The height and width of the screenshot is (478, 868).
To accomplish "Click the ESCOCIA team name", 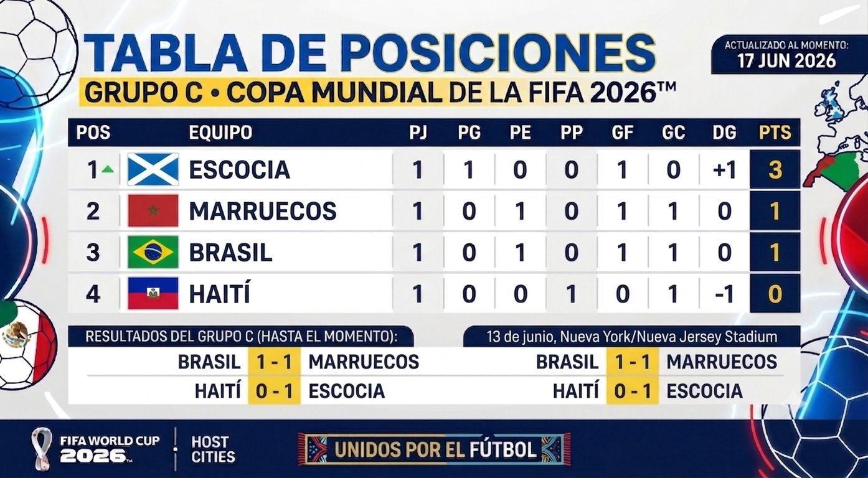I will (x=240, y=169).
